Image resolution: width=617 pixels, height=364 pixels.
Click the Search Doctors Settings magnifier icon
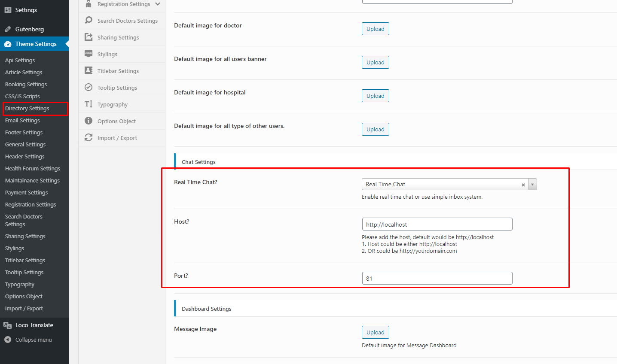pos(89,20)
